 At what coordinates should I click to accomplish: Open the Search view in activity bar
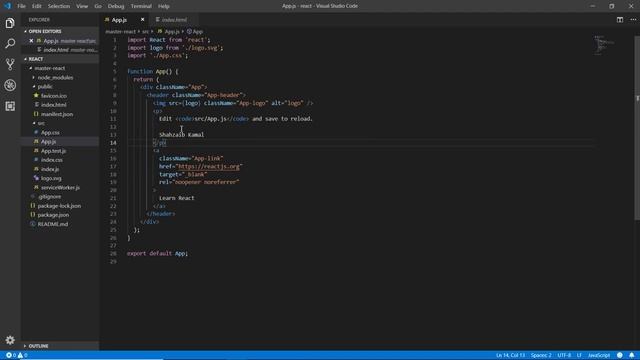click(10, 43)
